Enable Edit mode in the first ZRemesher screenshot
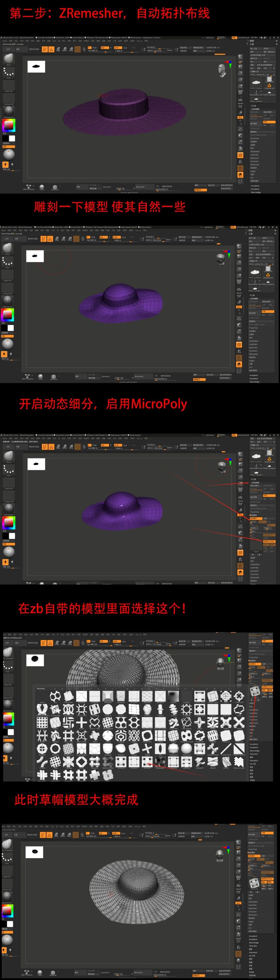 pyautogui.click(x=45, y=50)
